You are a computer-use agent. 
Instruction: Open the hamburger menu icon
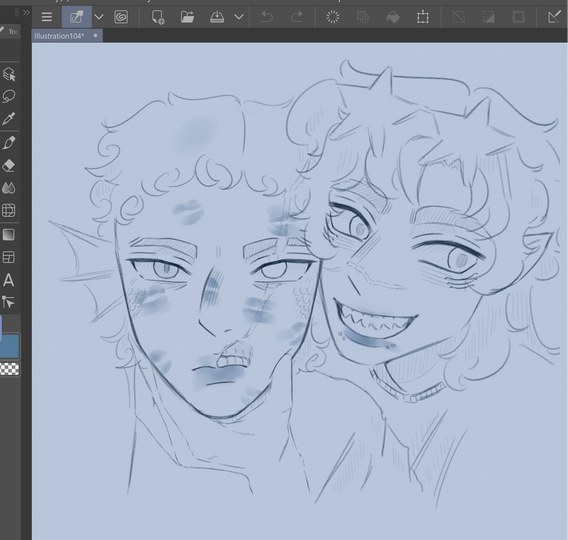[x=47, y=17]
